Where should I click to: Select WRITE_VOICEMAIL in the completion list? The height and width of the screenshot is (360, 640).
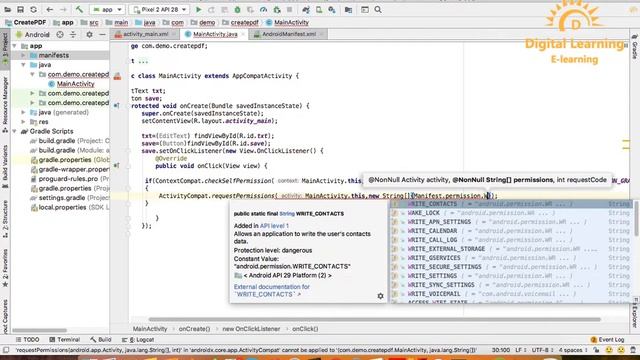tap(511, 294)
